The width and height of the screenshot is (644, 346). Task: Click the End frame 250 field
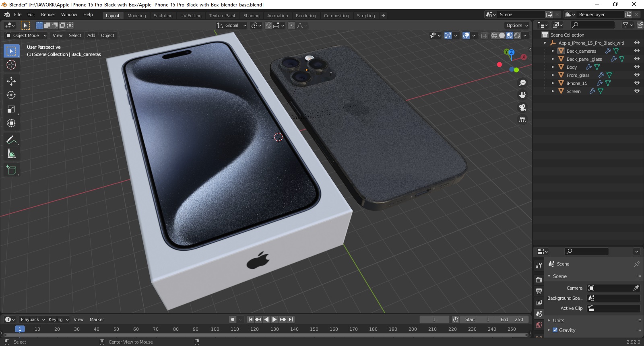coord(512,319)
